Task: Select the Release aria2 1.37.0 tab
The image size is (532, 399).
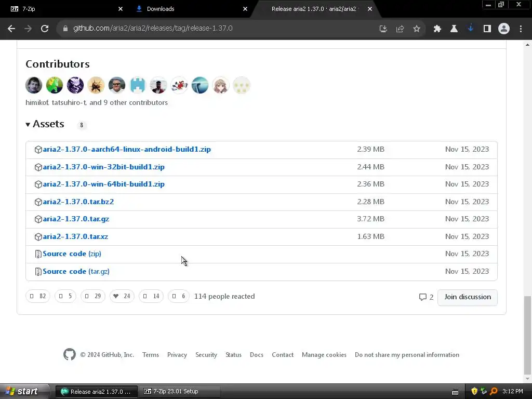Action: (x=314, y=9)
